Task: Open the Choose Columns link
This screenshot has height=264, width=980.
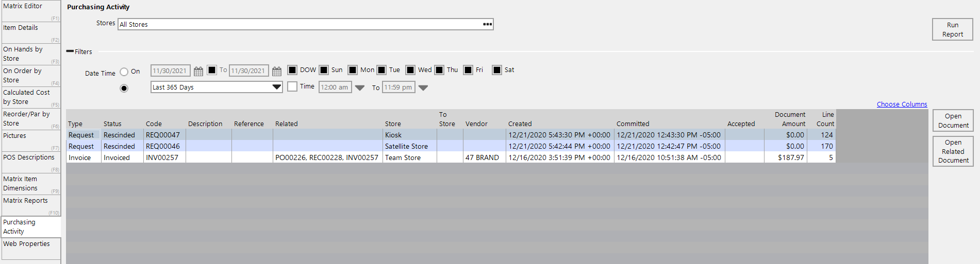Action: 902,104
